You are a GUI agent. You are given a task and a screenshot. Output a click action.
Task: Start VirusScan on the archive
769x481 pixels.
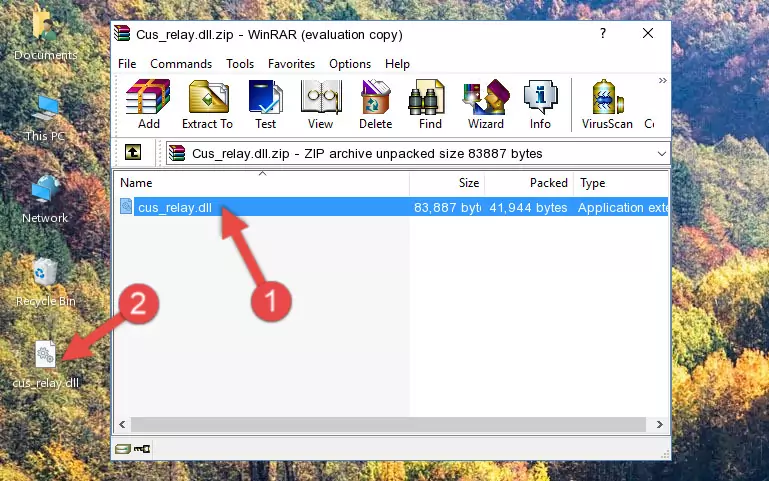[607, 104]
